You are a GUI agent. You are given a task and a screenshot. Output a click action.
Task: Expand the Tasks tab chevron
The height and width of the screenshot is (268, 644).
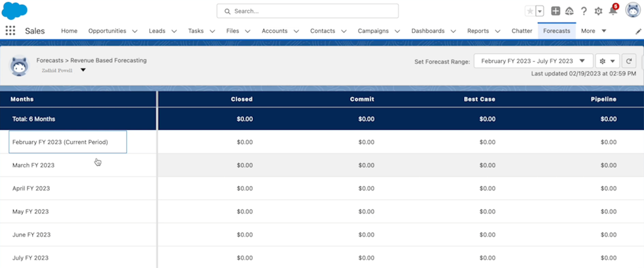click(x=212, y=31)
